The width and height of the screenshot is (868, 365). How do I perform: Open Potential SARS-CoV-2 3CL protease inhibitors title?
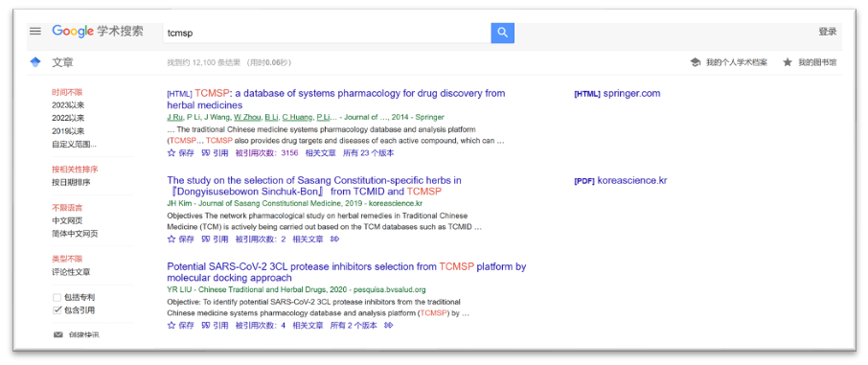pyautogui.click(x=347, y=272)
